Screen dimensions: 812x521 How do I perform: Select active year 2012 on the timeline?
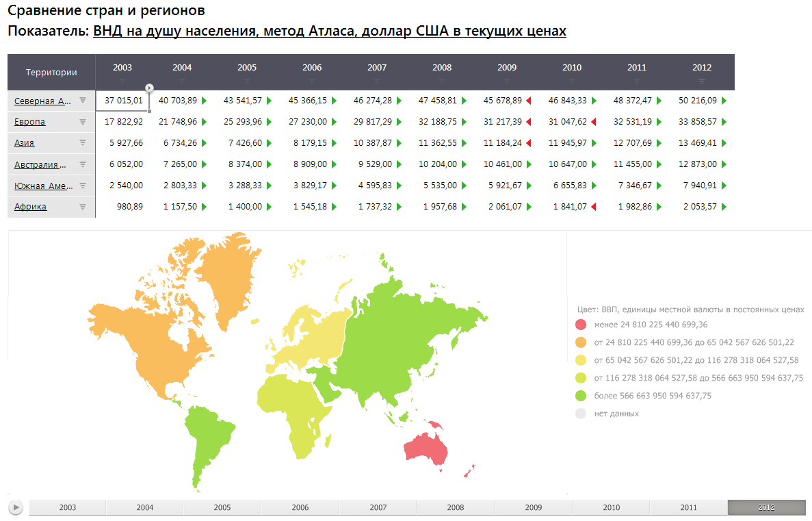pyautogui.click(x=766, y=507)
